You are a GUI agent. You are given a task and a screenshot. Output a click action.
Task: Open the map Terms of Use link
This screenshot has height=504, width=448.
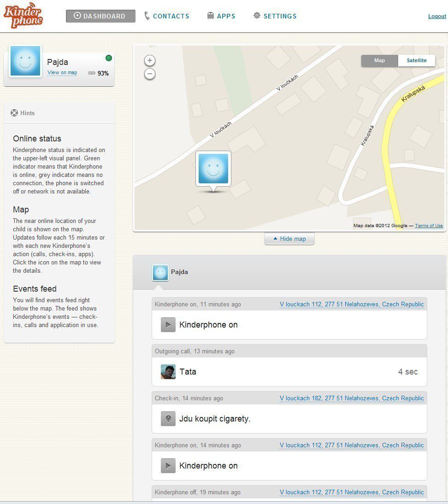click(x=429, y=226)
